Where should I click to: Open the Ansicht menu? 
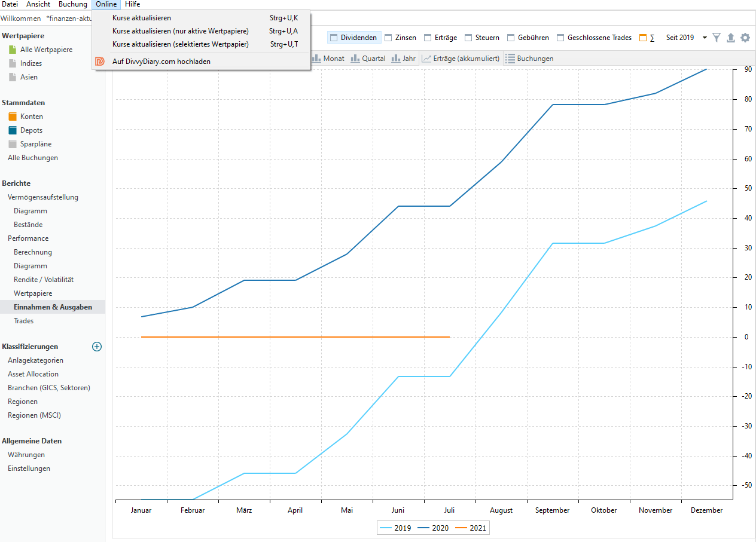[38, 4]
